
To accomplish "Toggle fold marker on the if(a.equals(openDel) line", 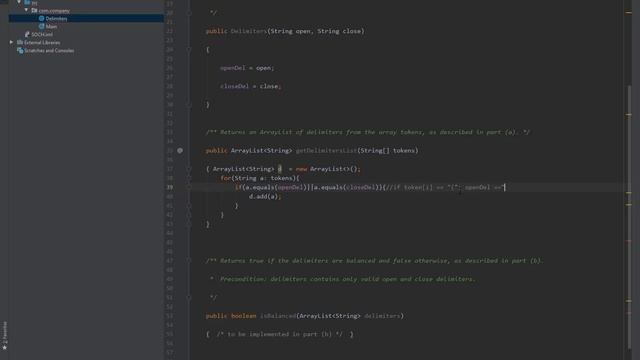I will 189,187.
